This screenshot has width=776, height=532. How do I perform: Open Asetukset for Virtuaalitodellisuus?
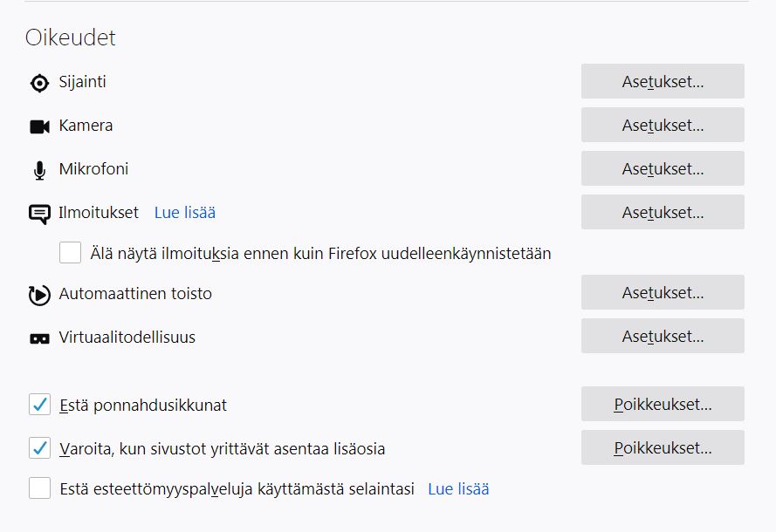(663, 336)
